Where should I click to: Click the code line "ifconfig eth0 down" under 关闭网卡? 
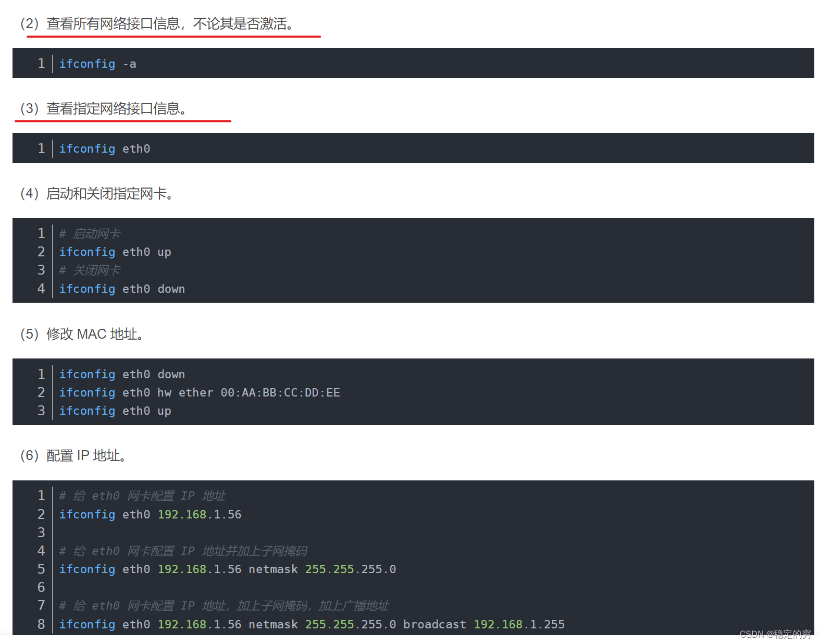122,289
